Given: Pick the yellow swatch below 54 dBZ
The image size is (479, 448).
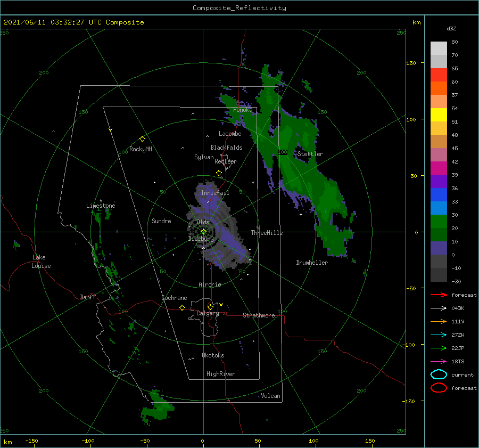Looking at the screenshot, I should tap(439, 115).
